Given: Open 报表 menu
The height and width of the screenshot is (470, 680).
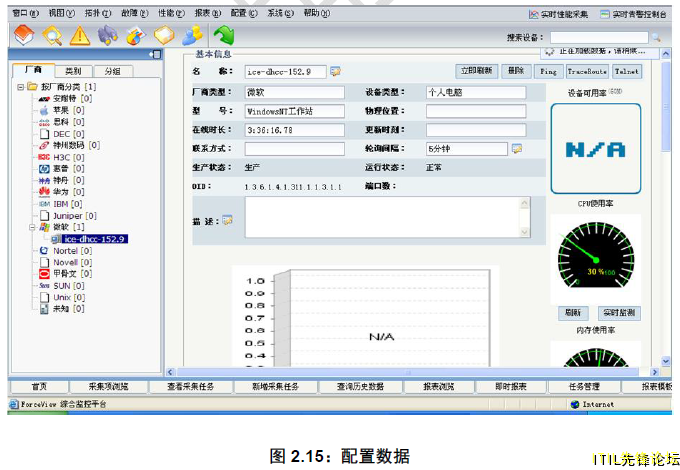Looking at the screenshot, I should (208, 13).
